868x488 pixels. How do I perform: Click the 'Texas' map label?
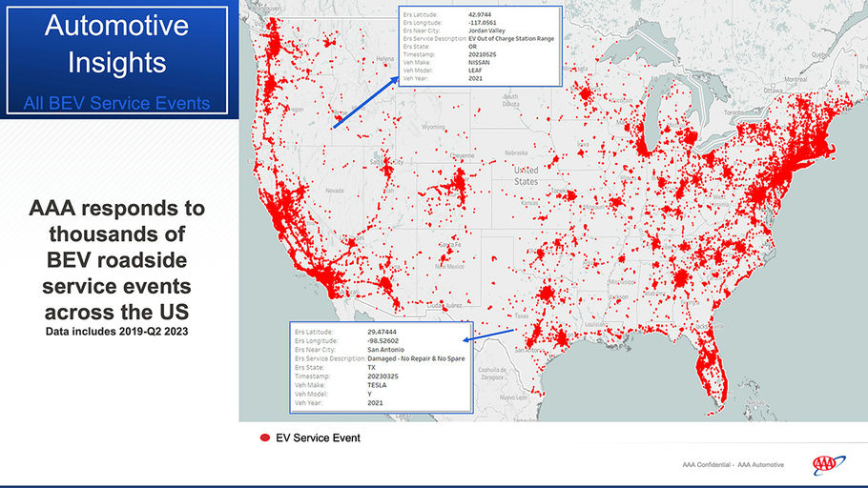point(522,315)
